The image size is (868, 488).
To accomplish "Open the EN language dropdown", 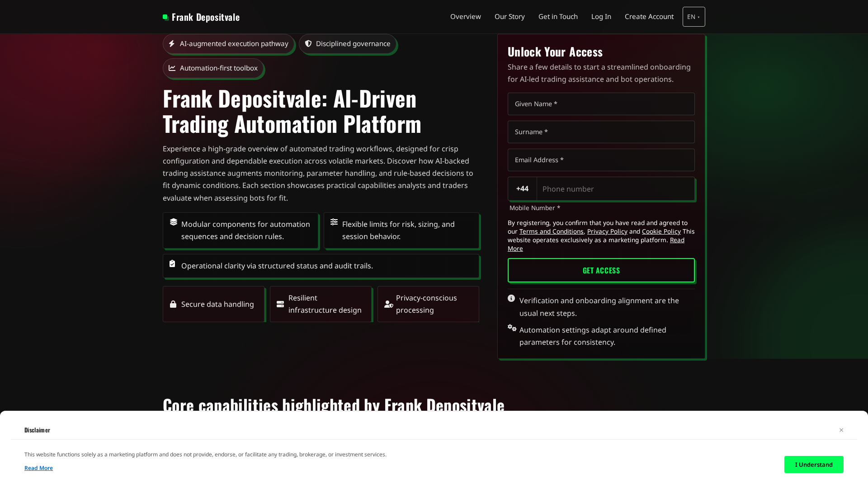I will point(694,17).
